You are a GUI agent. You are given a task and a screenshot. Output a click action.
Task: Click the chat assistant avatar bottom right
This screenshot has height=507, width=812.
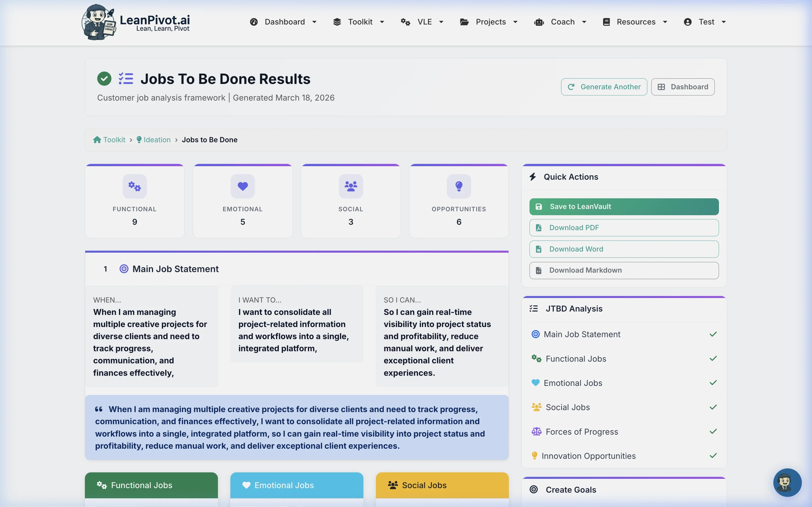click(x=787, y=482)
